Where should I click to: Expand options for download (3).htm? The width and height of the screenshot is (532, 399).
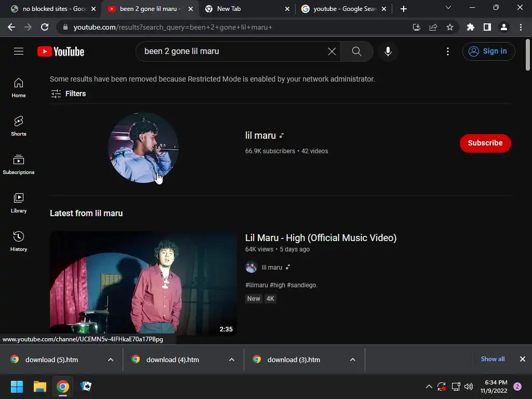[x=353, y=360]
